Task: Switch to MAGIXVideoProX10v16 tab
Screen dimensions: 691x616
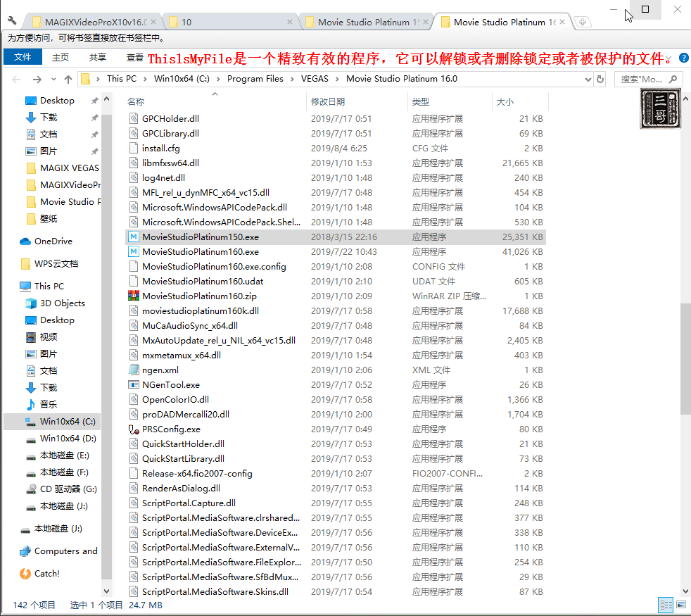Action: click(x=94, y=22)
